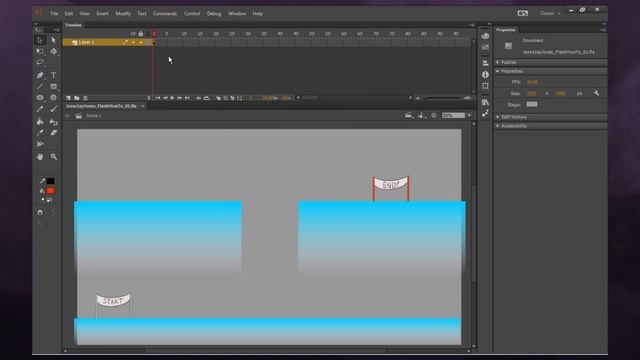Toggle show/hide all layers eye header
This screenshot has width=640, height=360.
133,34
